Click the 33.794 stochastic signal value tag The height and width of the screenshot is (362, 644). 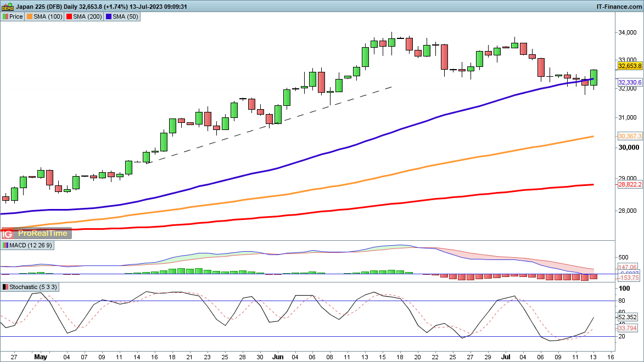point(628,329)
